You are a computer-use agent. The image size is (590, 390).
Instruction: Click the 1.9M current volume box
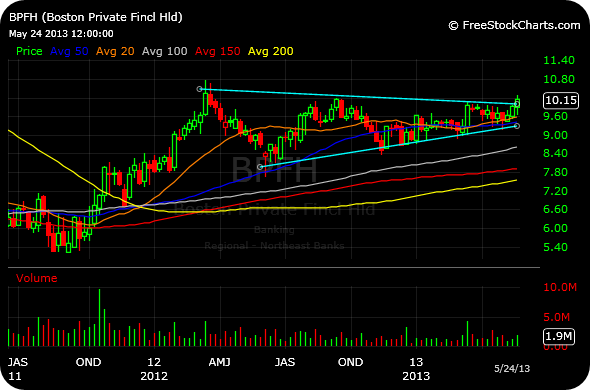tap(559, 336)
